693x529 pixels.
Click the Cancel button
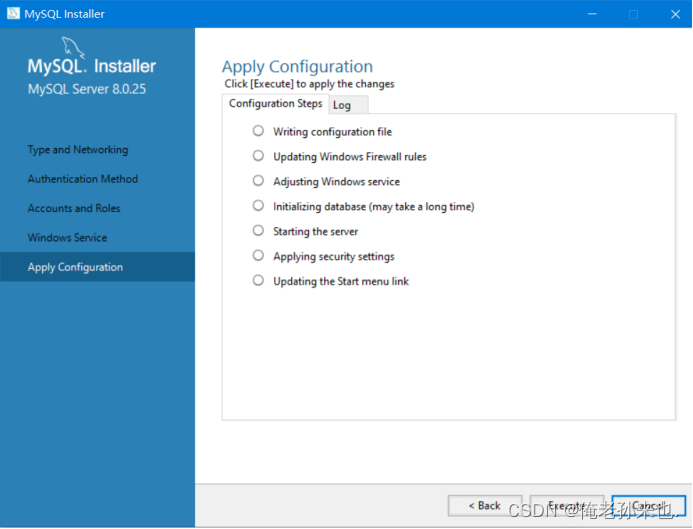coord(648,505)
